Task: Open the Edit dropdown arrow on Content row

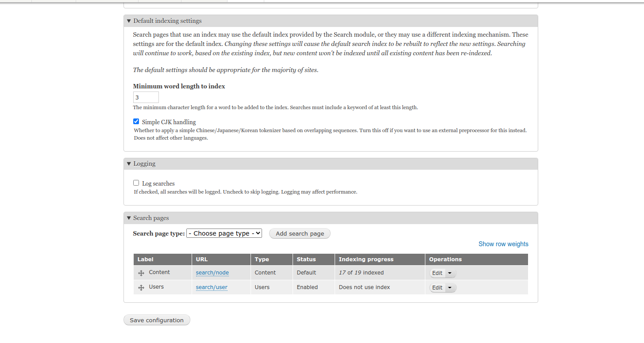Action: click(450, 273)
